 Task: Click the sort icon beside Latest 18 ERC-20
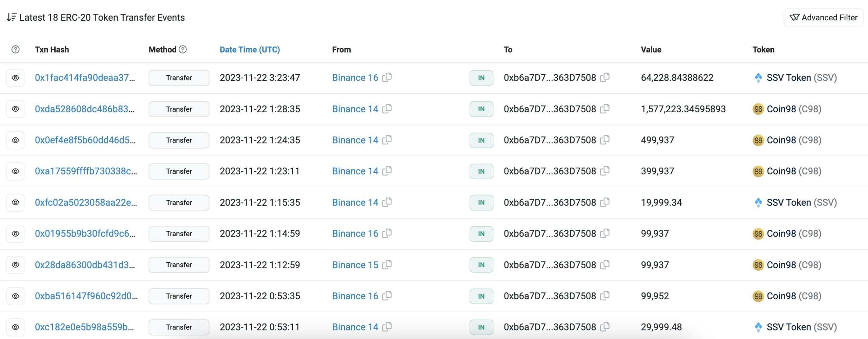point(11,17)
